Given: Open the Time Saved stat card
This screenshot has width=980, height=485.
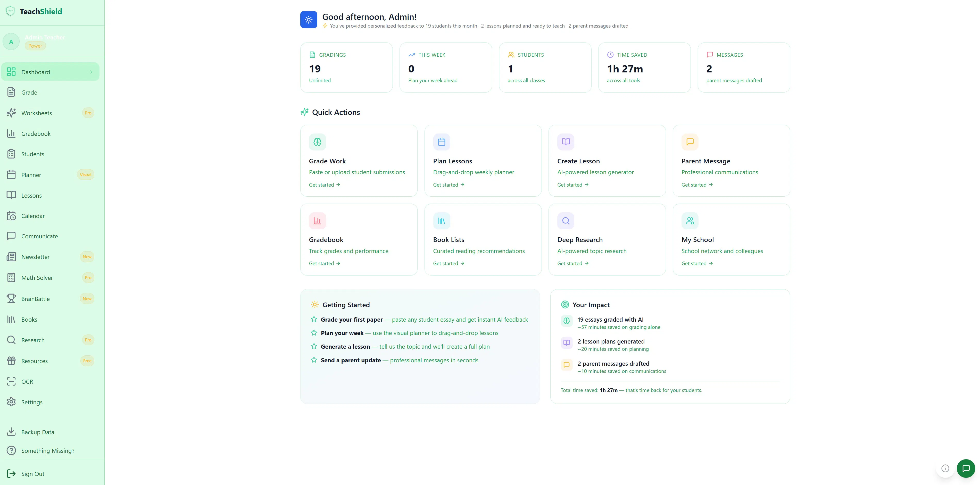Looking at the screenshot, I should [644, 67].
